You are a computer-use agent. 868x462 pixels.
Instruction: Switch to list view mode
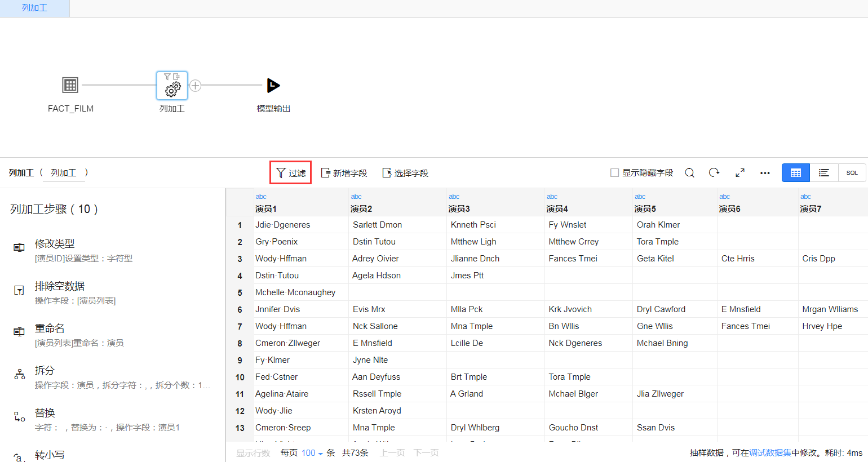tap(823, 173)
